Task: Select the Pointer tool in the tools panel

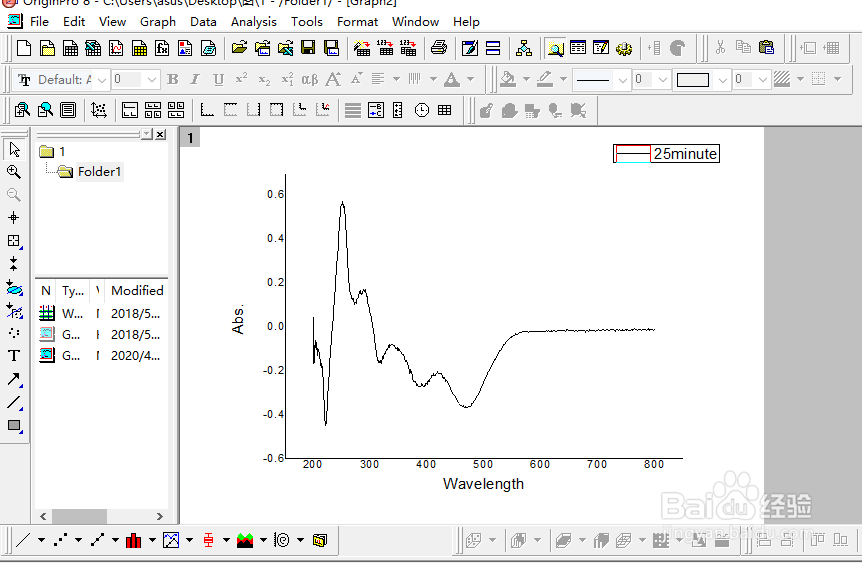Action: pyautogui.click(x=14, y=150)
